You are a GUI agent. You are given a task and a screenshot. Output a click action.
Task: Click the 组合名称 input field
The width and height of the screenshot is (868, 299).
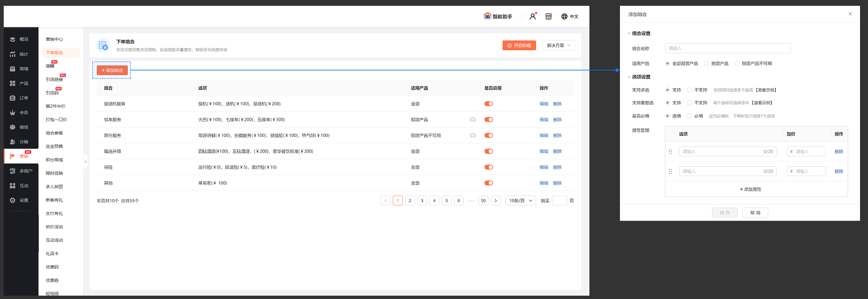point(727,49)
